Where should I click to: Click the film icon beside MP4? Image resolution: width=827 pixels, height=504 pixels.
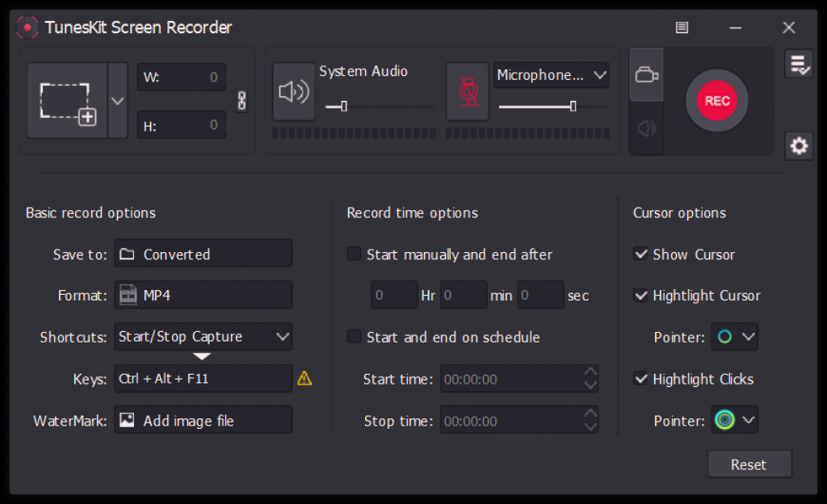(x=128, y=296)
